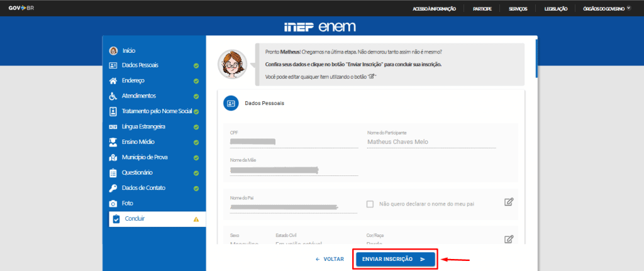Image resolution: width=644 pixels, height=271 pixels.
Task: Click the Início avatar icon in sidebar
Action: (113, 50)
